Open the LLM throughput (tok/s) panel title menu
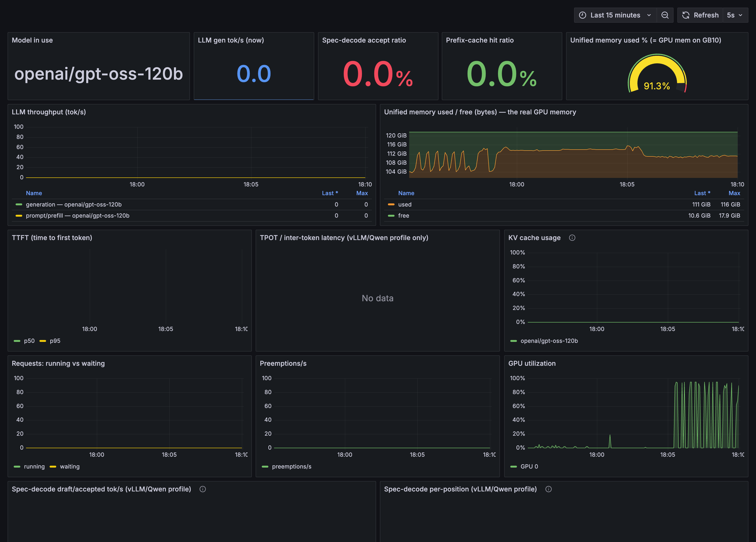Viewport: 756px width, 542px height. [x=49, y=112]
